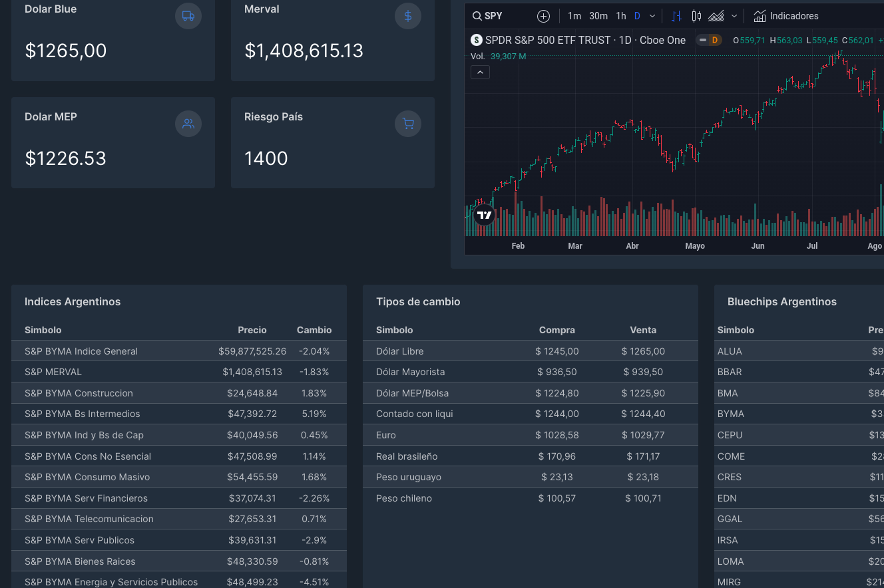Screen dimensions: 884x588
Task: Open the Indicadores panel
Action: pos(786,16)
